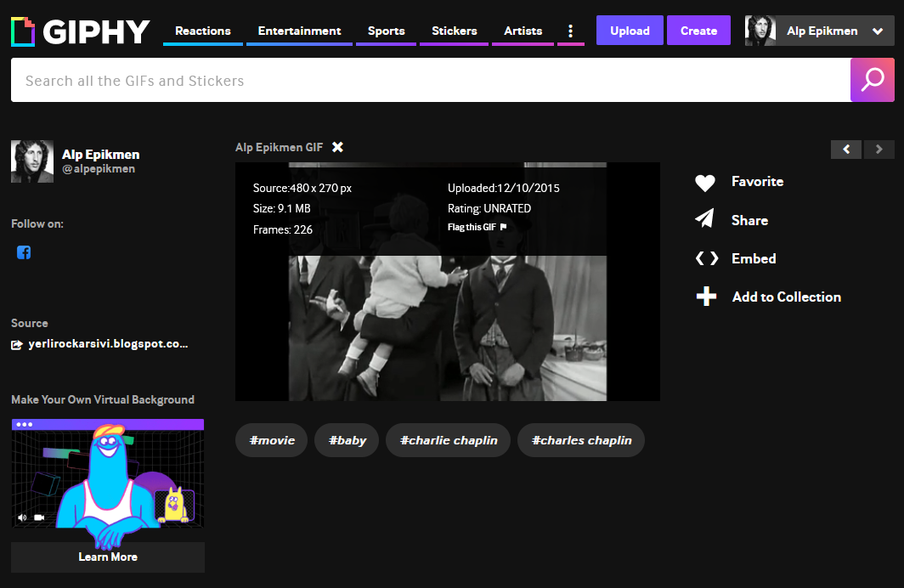
Task: Click the external link icon beside source
Action: (17, 345)
